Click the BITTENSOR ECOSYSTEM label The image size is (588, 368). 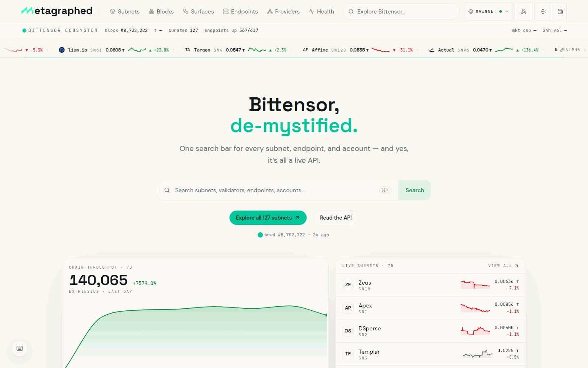pyautogui.click(x=63, y=30)
